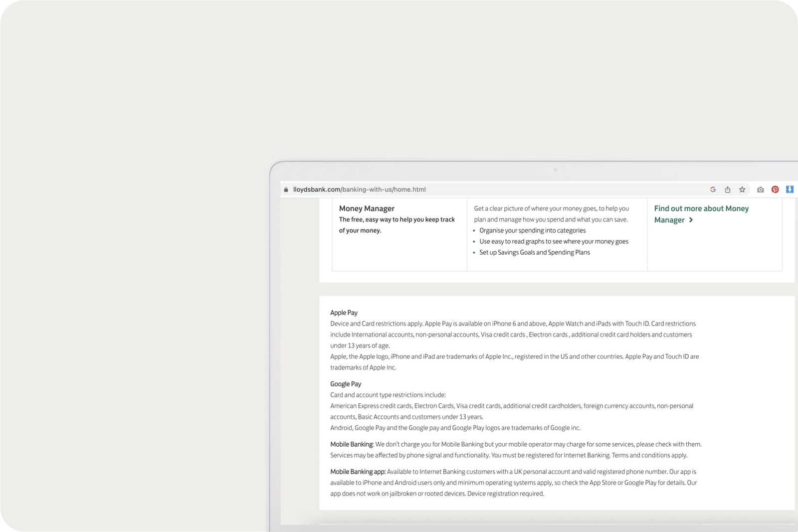Open the Google icon in address bar

click(713, 189)
